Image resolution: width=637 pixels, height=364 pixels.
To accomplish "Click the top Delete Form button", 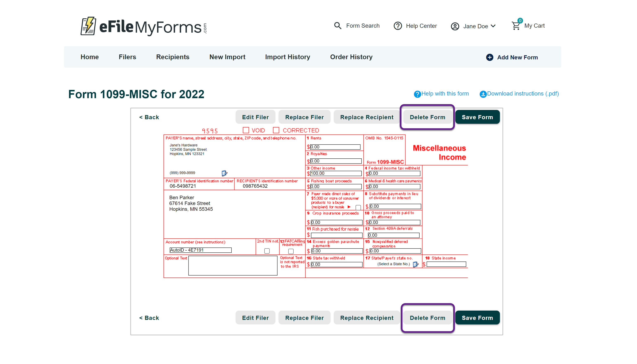I will pyautogui.click(x=427, y=117).
